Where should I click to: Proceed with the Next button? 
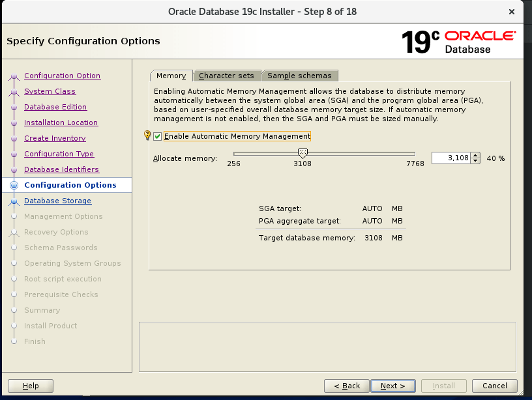click(x=393, y=386)
